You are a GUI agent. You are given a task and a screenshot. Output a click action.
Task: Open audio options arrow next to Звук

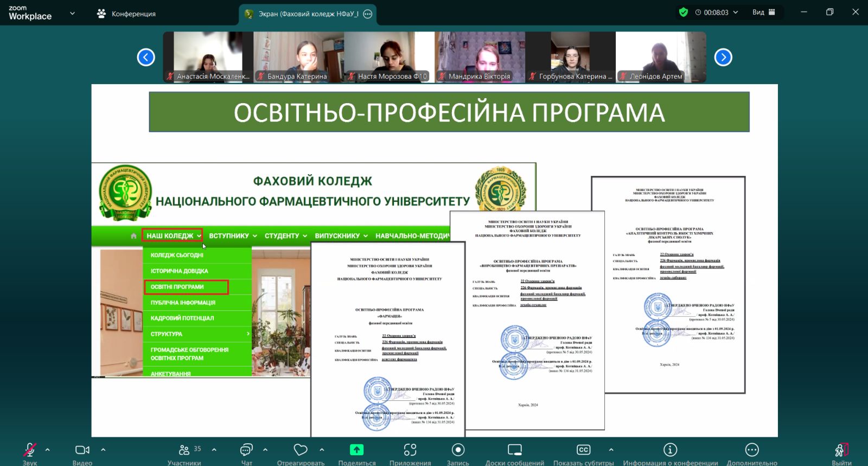[x=48, y=450]
